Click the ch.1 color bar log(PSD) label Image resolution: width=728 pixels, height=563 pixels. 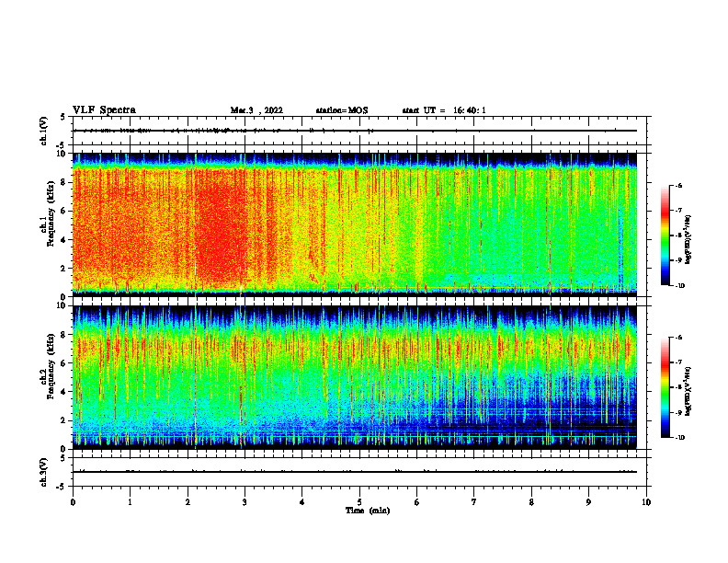[688, 240]
